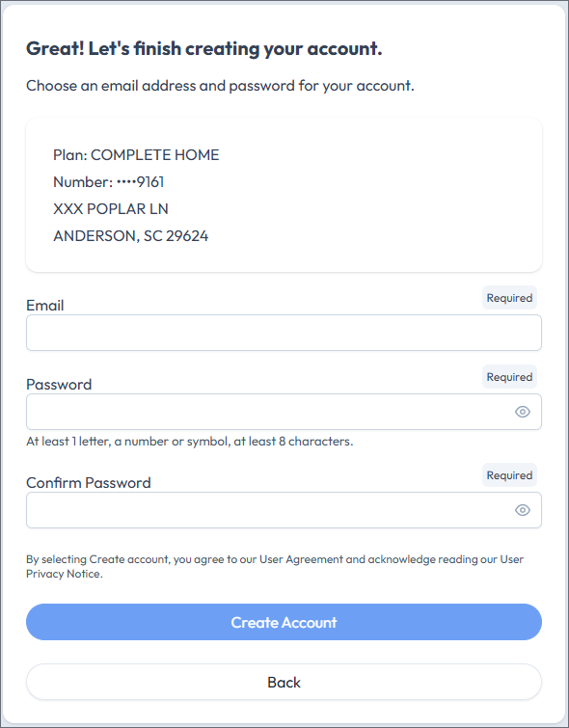Click the ANDERSON, SC 29624 line
The width and height of the screenshot is (569, 728).
point(130,236)
